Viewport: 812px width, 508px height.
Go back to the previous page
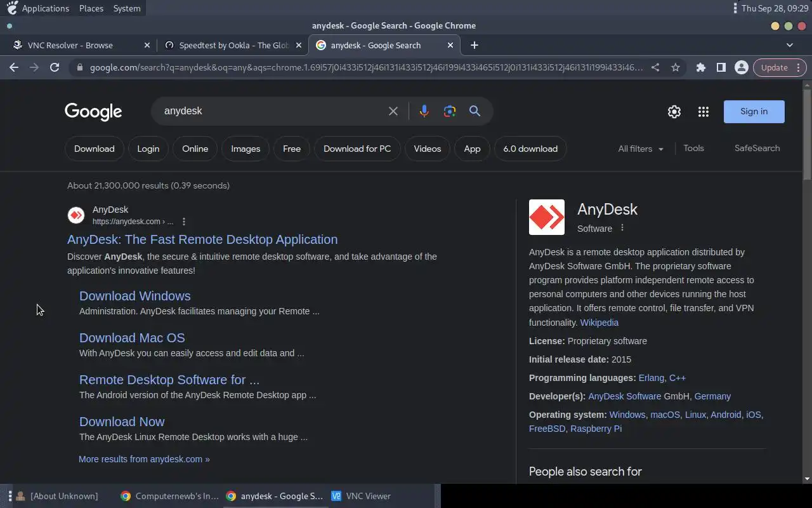14,67
